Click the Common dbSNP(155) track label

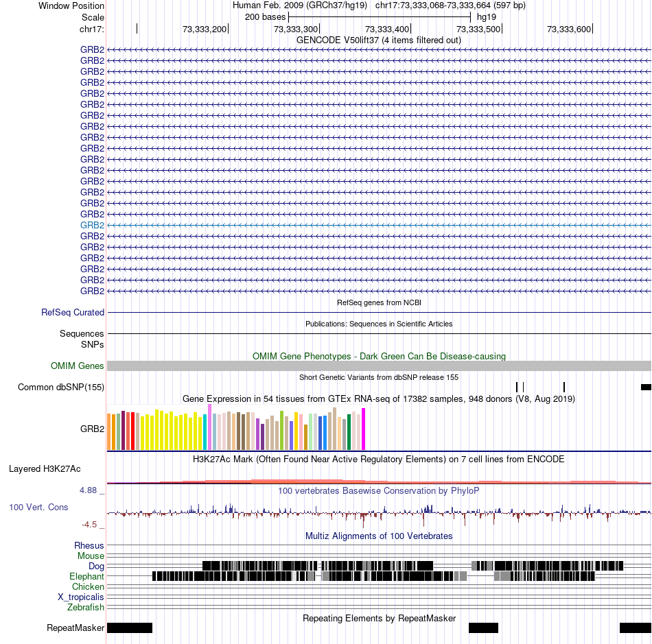61,387
